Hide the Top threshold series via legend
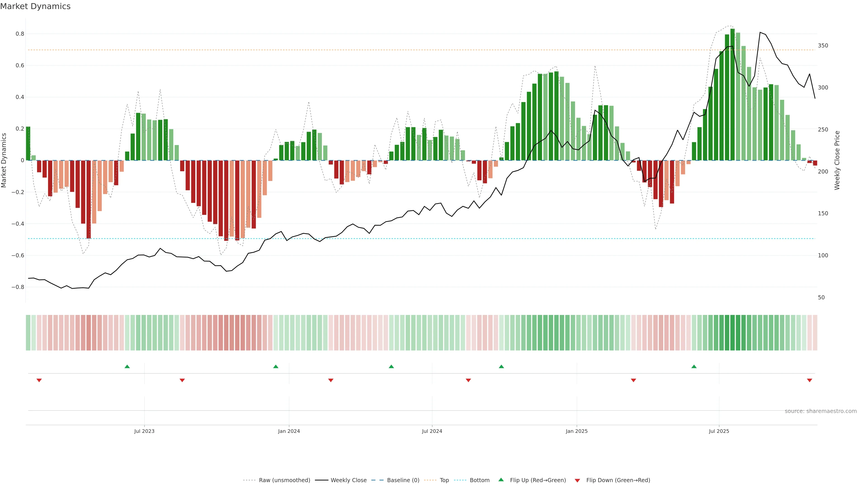The height and width of the screenshot is (488, 868). [x=444, y=480]
